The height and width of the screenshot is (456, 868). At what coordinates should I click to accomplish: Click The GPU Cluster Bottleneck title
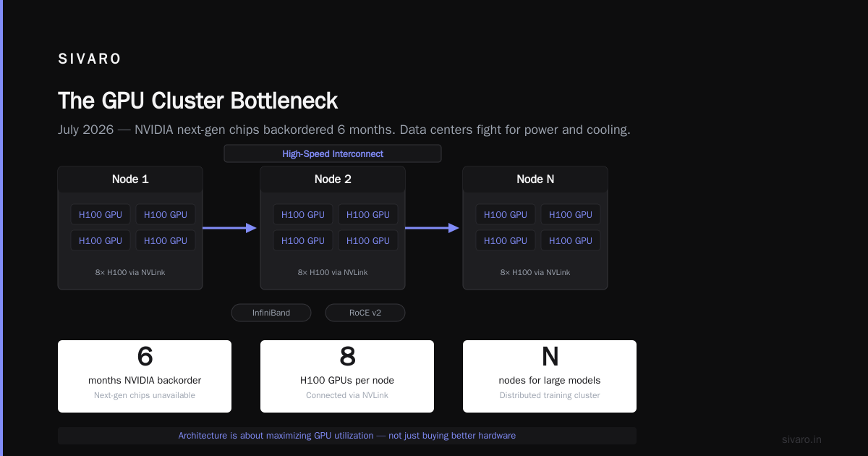[x=197, y=101]
